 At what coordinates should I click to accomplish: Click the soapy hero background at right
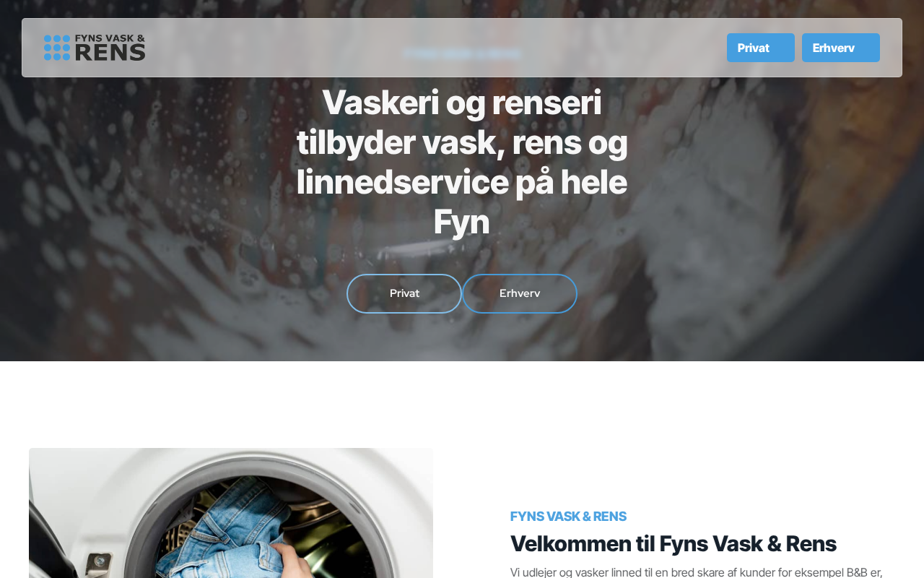(780, 217)
